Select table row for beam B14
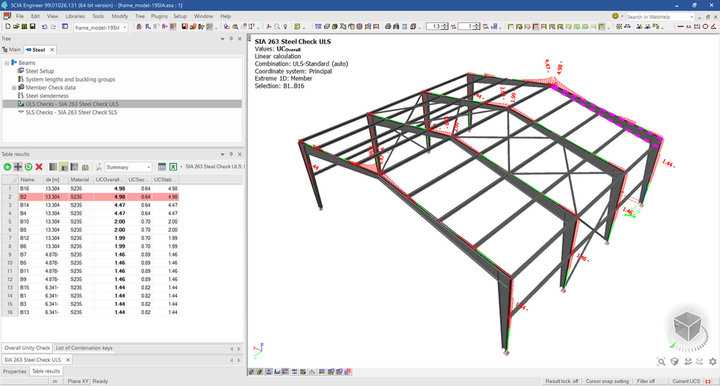Image resolution: width=720 pixels, height=386 pixels. (90, 205)
